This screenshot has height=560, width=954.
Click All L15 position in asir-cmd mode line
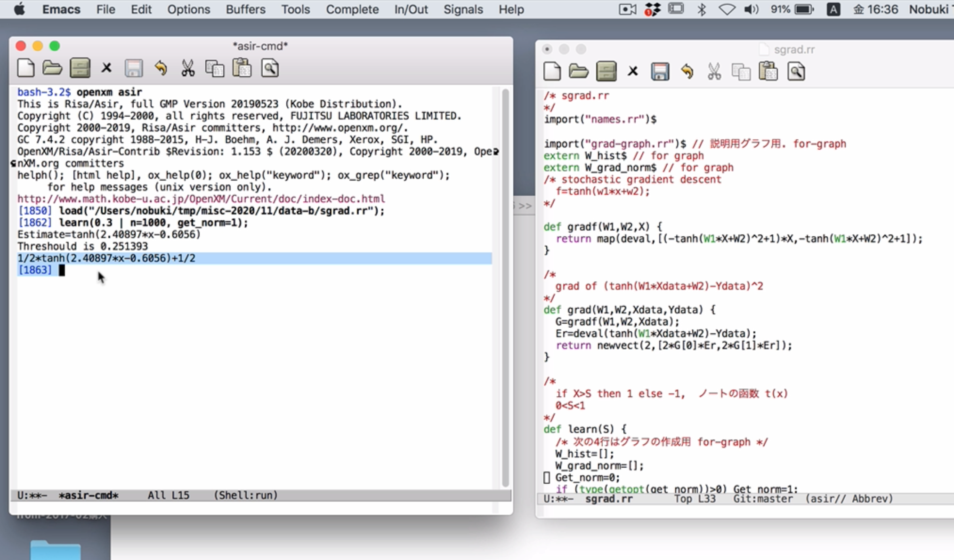pyautogui.click(x=168, y=495)
